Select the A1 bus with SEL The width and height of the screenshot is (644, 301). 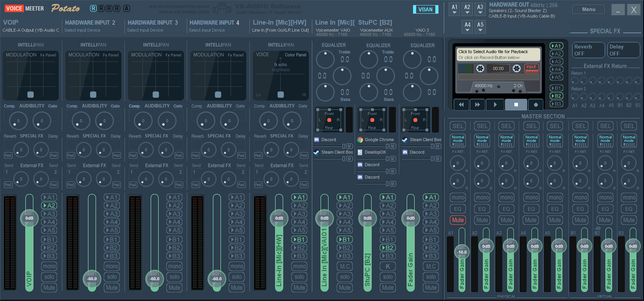pos(458,126)
